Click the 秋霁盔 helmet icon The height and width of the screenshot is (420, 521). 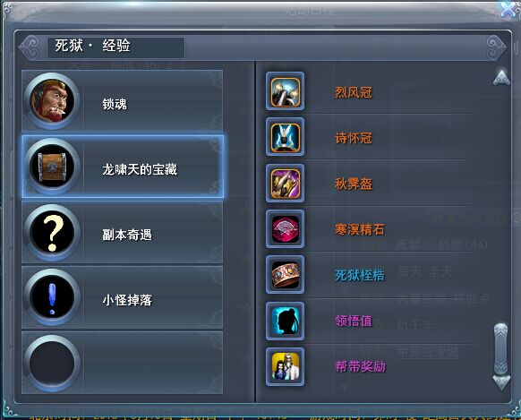(x=285, y=183)
